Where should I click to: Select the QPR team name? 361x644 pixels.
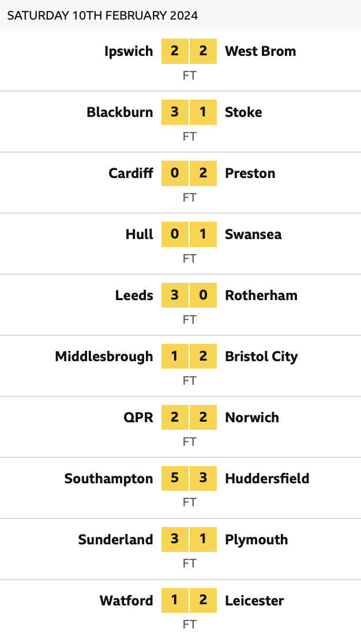(x=139, y=418)
